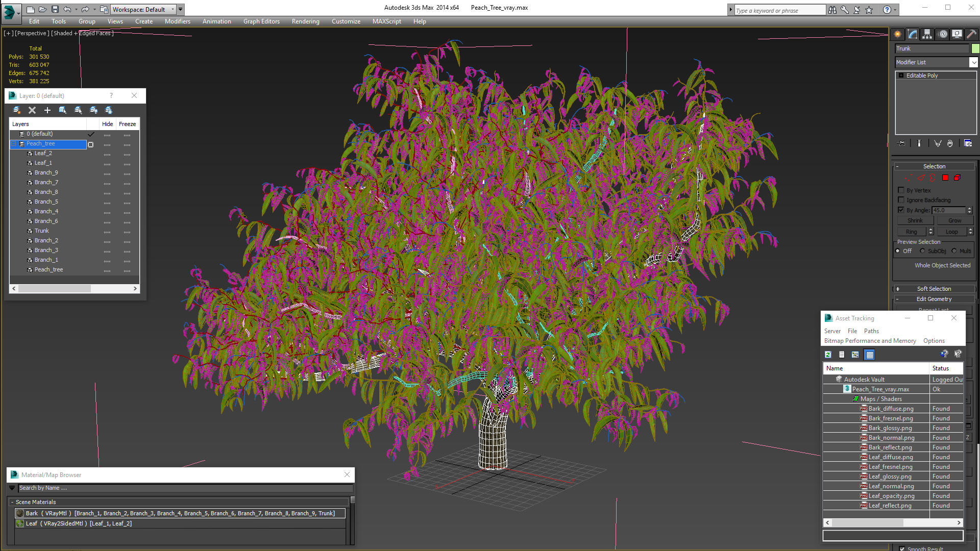This screenshot has width=980, height=551.
Task: Click the Animation menu item
Action: coord(216,21)
